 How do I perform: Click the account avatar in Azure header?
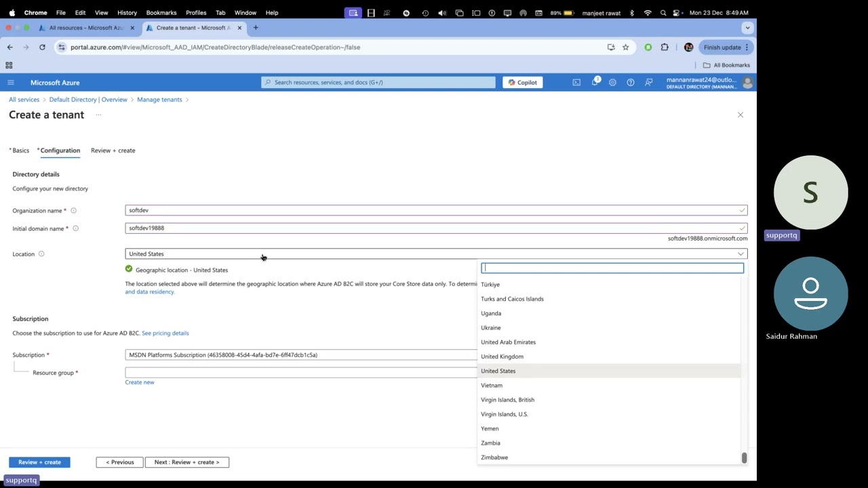(747, 83)
